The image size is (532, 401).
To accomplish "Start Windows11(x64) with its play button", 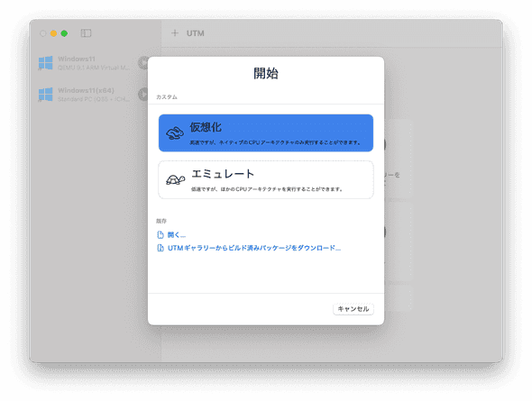I will [143, 94].
